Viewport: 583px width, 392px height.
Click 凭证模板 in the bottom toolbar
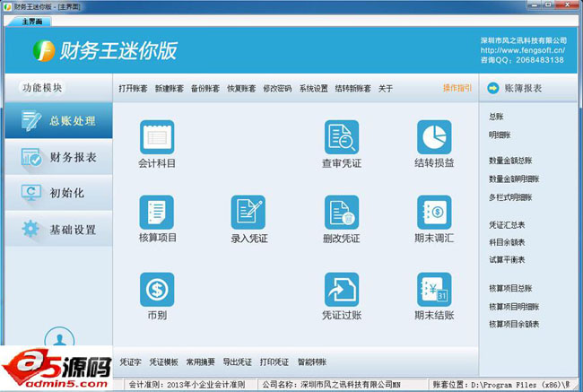pos(163,362)
